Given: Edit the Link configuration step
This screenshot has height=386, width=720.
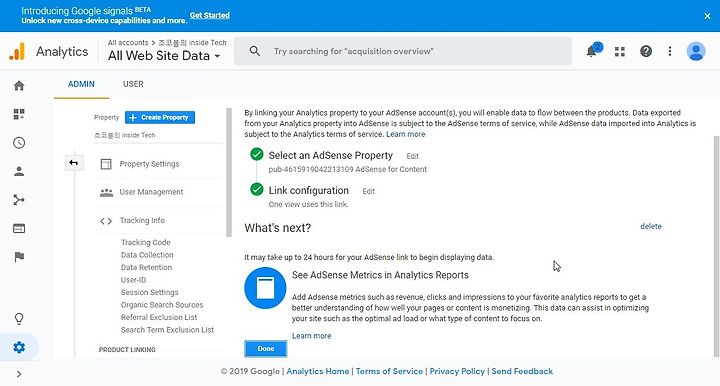Looking at the screenshot, I should 368,191.
